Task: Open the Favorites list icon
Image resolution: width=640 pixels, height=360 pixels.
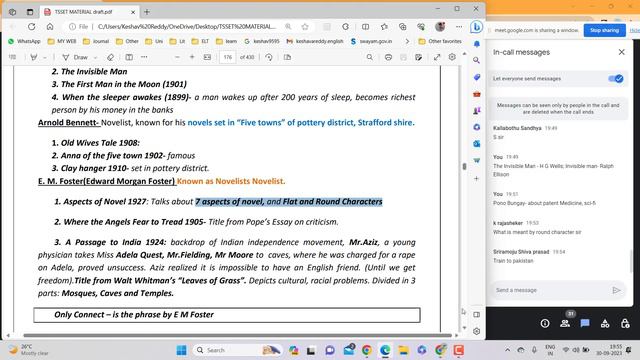Action: click(x=384, y=27)
